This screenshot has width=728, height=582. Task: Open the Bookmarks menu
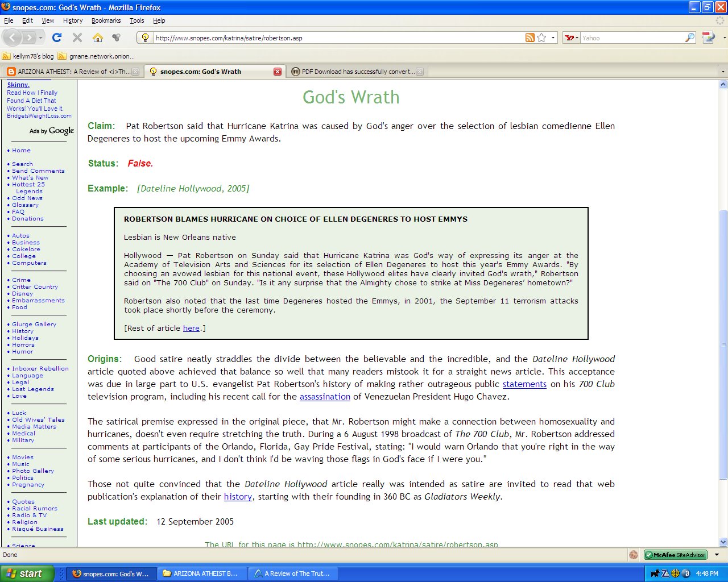coord(106,20)
